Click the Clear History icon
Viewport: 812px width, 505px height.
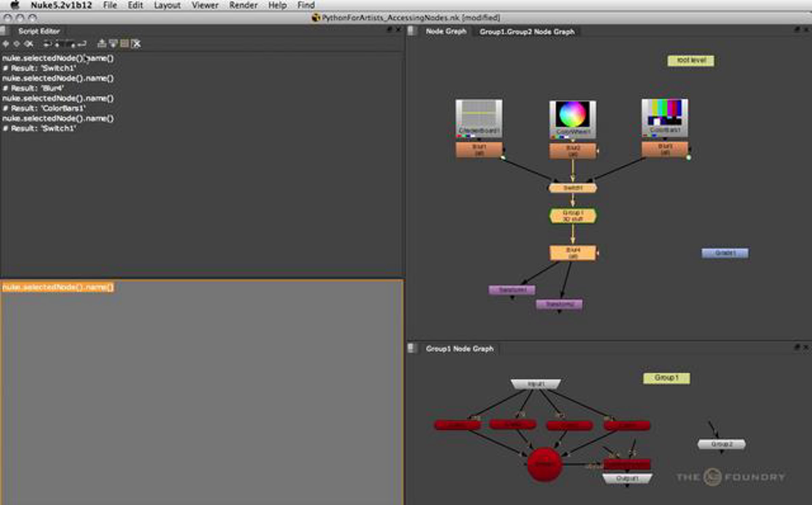click(29, 44)
